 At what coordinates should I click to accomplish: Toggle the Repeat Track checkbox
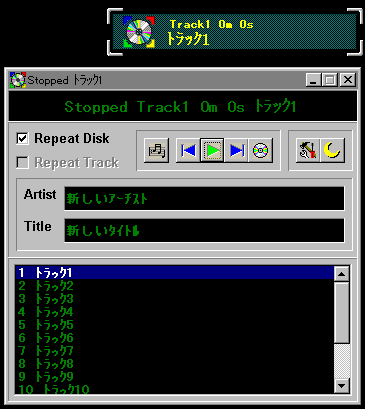(x=22, y=162)
